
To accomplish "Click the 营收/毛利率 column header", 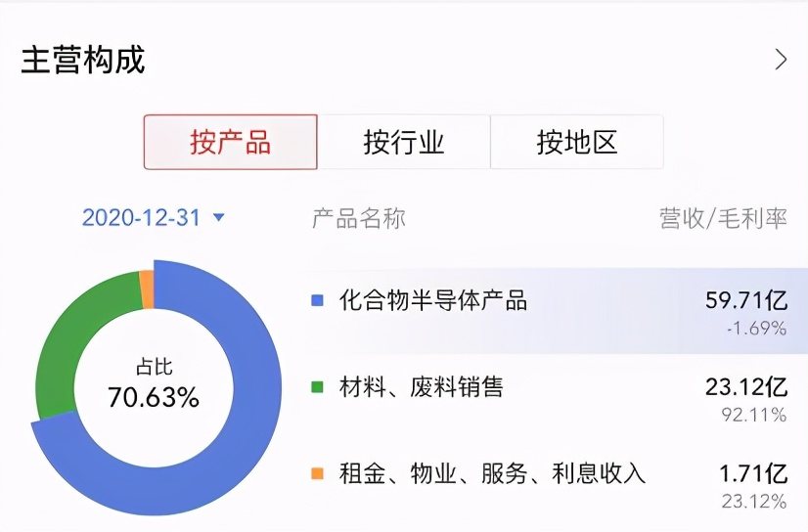I will tap(723, 218).
